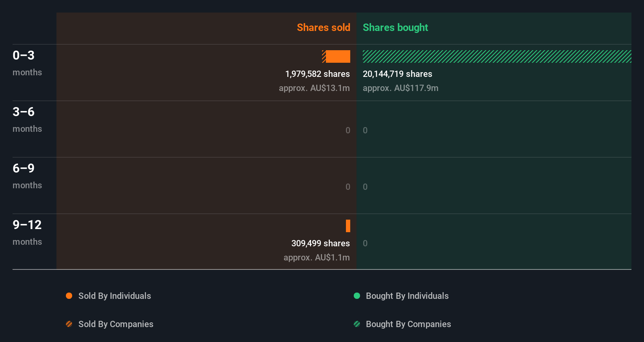Image resolution: width=644 pixels, height=342 pixels.
Task: Click the orange Sold By Individuals legend dot
Action: pos(69,296)
